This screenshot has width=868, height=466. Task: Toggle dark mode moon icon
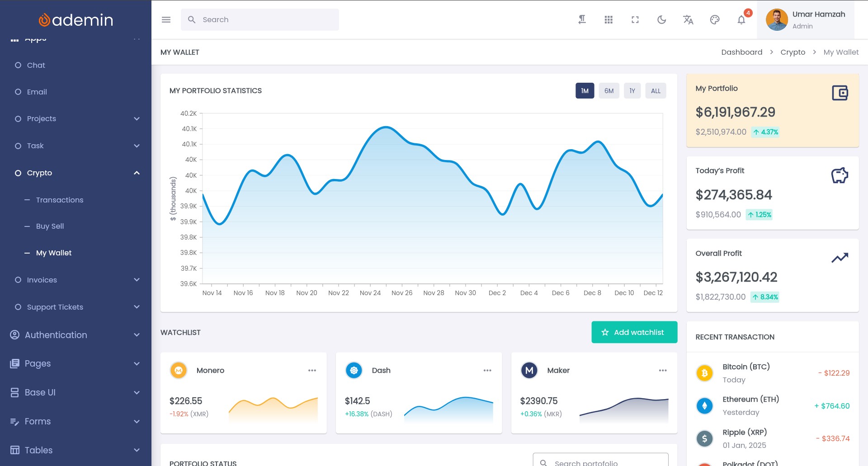pos(661,20)
